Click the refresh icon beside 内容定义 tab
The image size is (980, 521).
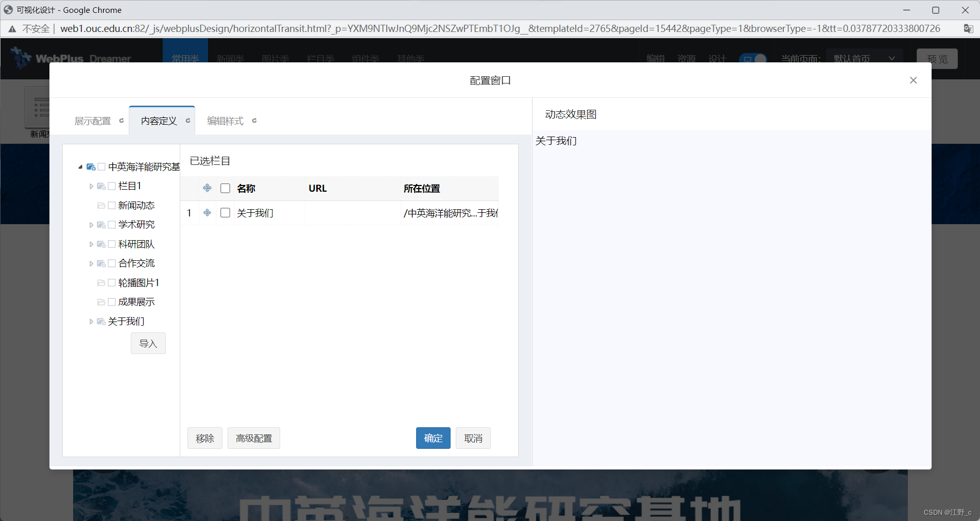coord(187,120)
